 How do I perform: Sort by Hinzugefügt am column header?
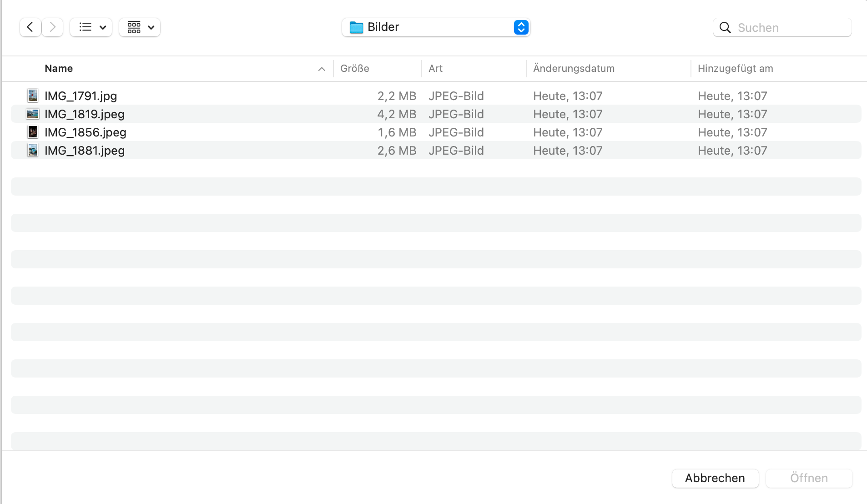pyautogui.click(x=735, y=69)
